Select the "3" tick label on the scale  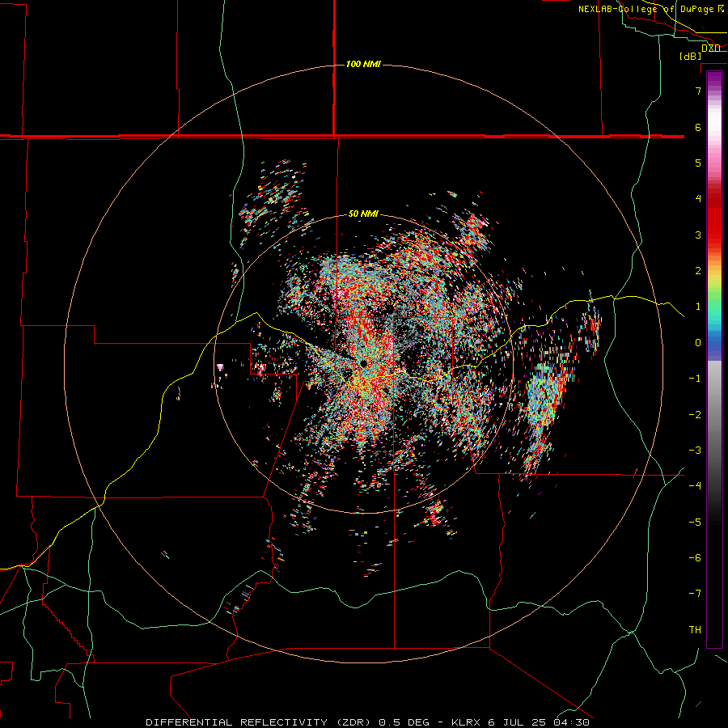(698, 235)
